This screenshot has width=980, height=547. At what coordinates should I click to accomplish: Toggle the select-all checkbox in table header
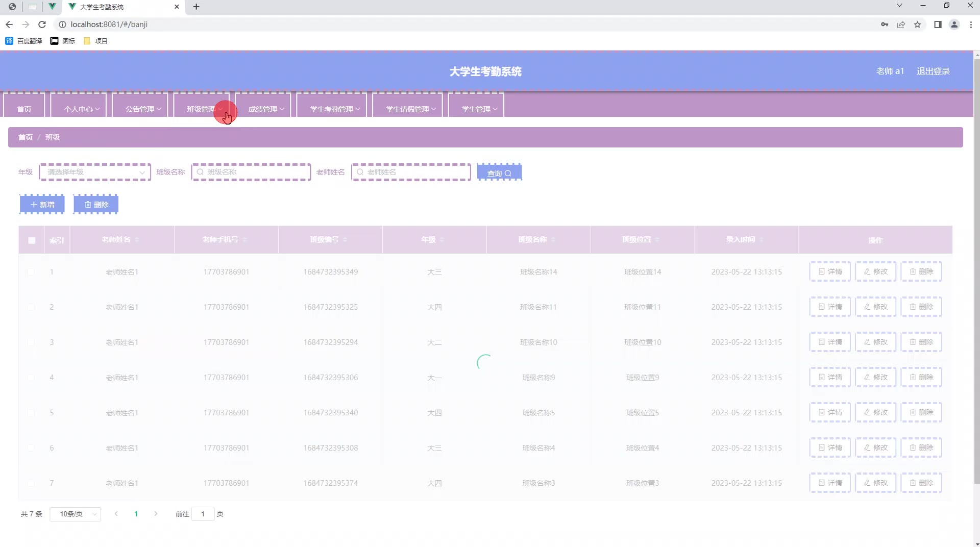pyautogui.click(x=32, y=240)
